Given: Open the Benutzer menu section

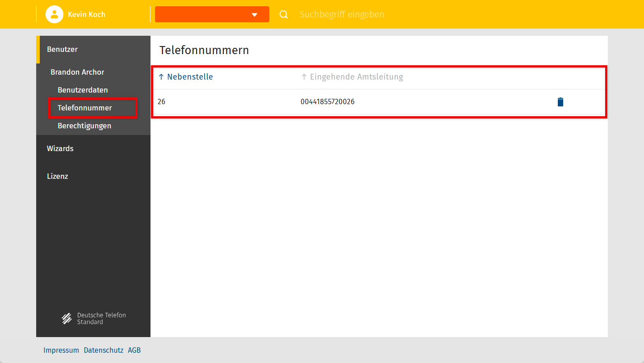Looking at the screenshot, I should tap(62, 49).
